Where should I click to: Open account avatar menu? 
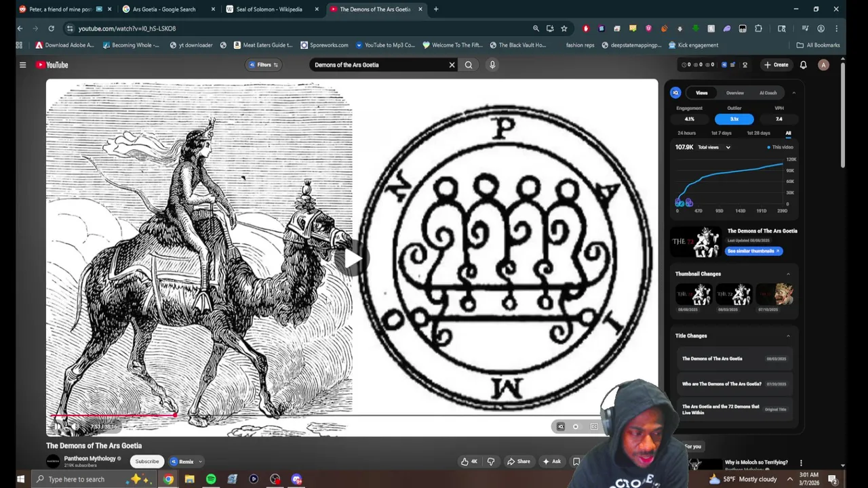click(x=823, y=65)
